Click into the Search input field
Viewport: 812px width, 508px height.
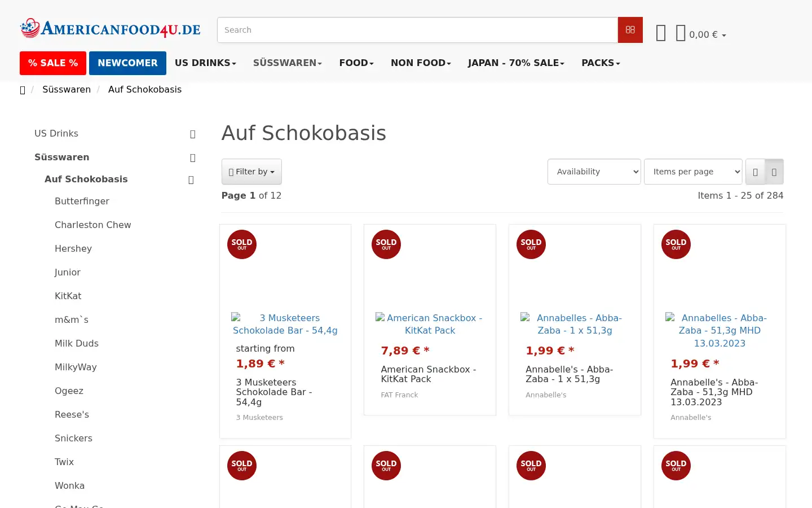click(x=417, y=30)
